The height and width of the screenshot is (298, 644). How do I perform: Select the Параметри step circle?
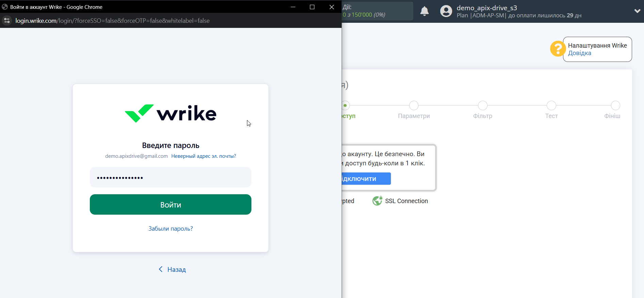pyautogui.click(x=414, y=105)
